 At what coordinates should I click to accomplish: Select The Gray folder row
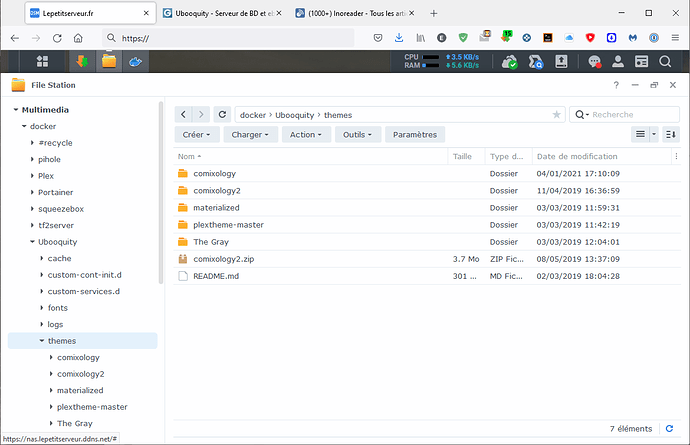point(427,242)
